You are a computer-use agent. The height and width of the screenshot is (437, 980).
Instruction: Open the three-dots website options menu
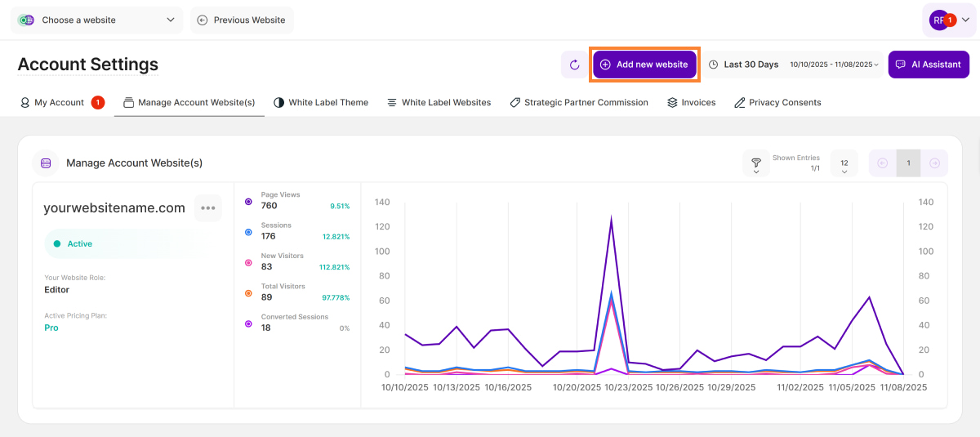(x=207, y=207)
